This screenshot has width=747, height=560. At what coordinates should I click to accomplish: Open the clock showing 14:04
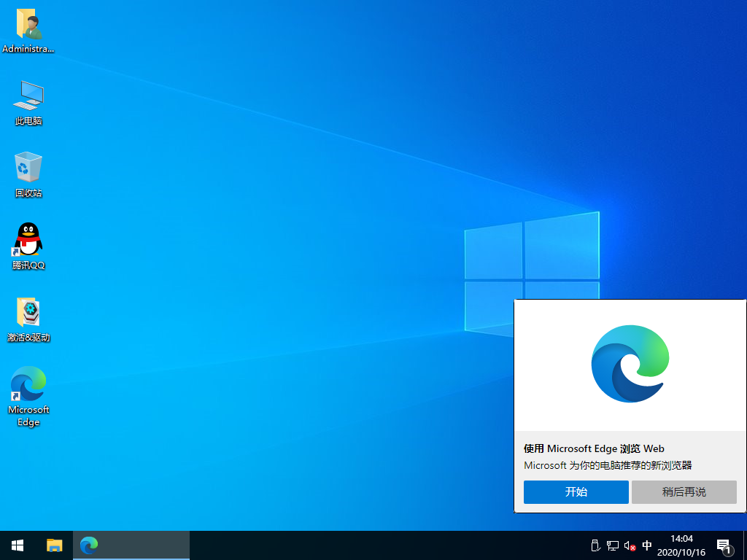point(681,545)
